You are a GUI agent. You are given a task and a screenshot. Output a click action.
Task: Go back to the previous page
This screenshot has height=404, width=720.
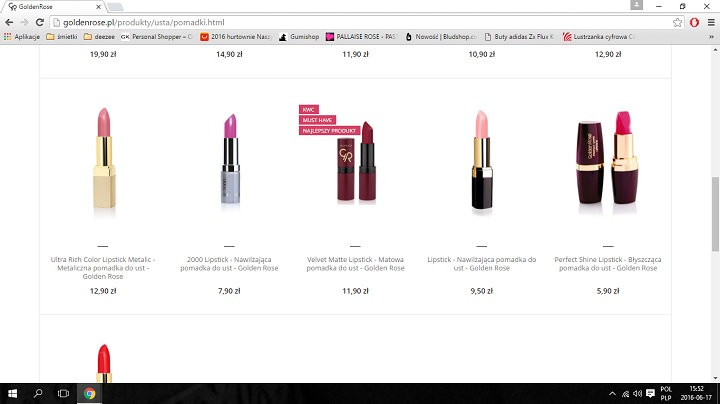tap(9, 22)
